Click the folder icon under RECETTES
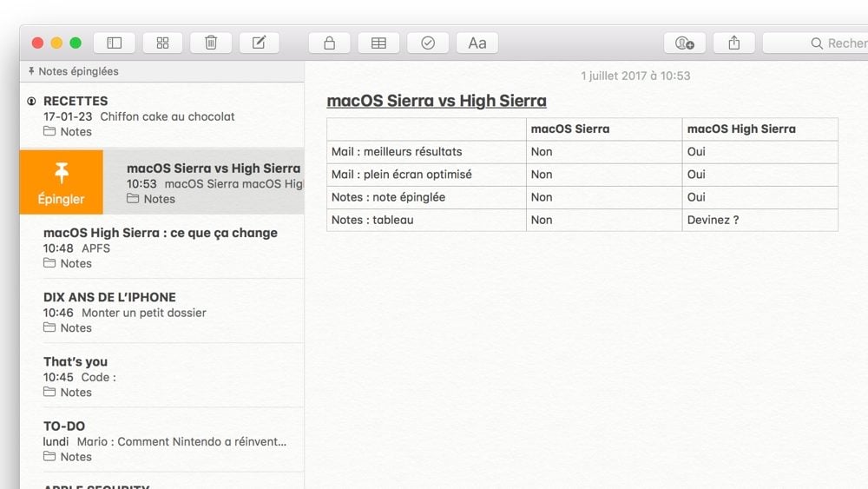 [x=49, y=131]
